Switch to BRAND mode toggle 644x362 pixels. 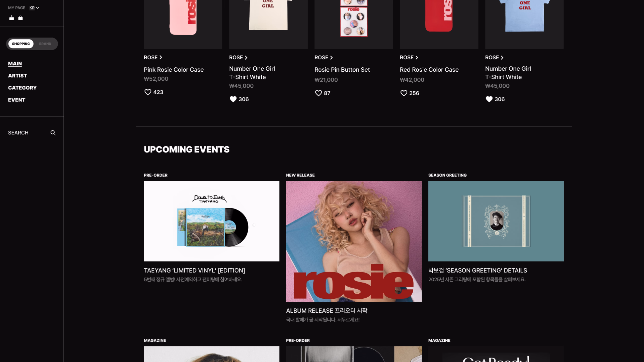[x=45, y=44]
